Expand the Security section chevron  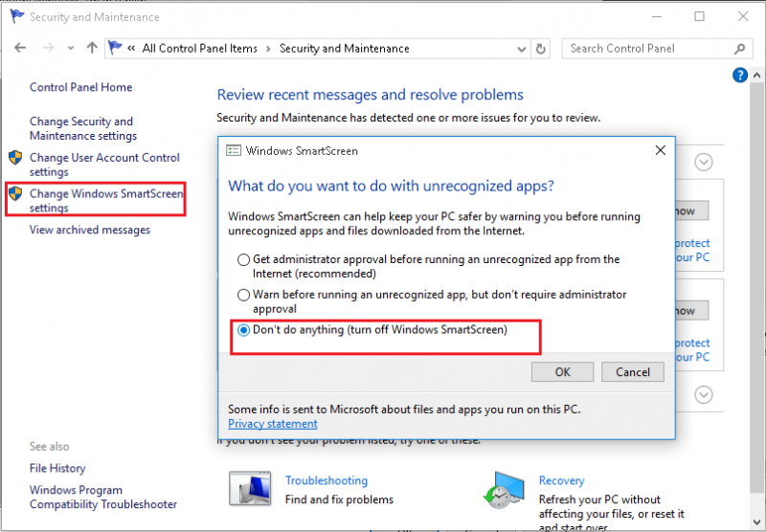[x=704, y=162]
